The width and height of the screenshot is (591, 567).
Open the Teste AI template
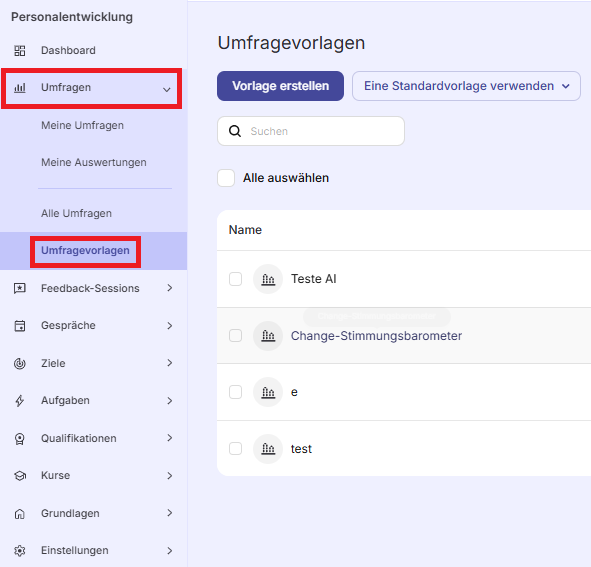(x=314, y=279)
